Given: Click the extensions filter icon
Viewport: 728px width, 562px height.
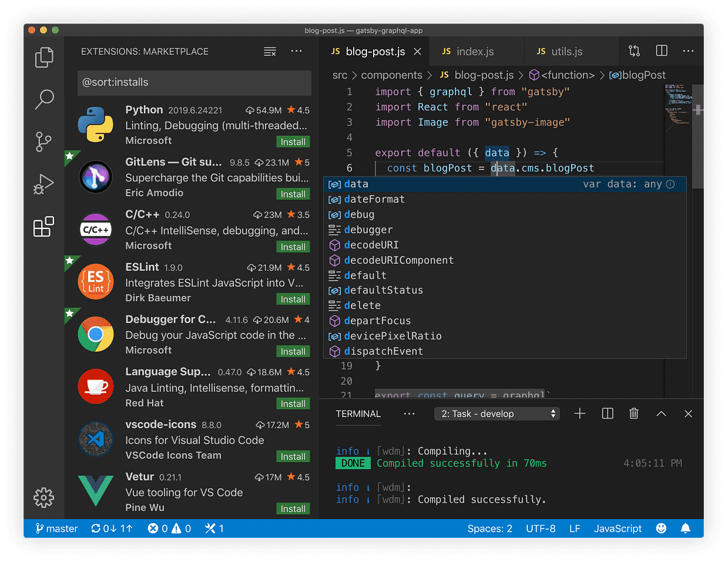Looking at the screenshot, I should coord(269,52).
